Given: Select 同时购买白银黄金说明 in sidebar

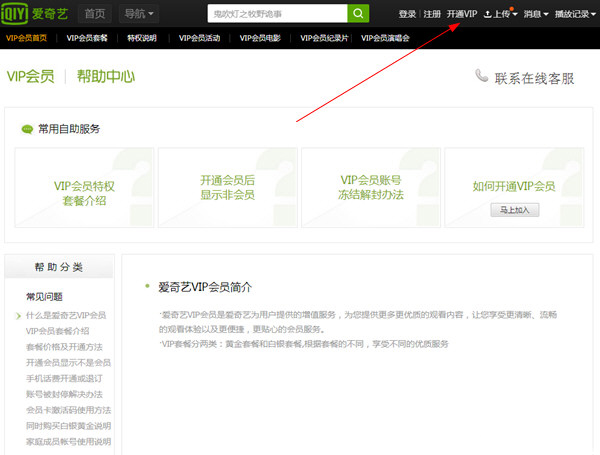Looking at the screenshot, I should pyautogui.click(x=68, y=426).
